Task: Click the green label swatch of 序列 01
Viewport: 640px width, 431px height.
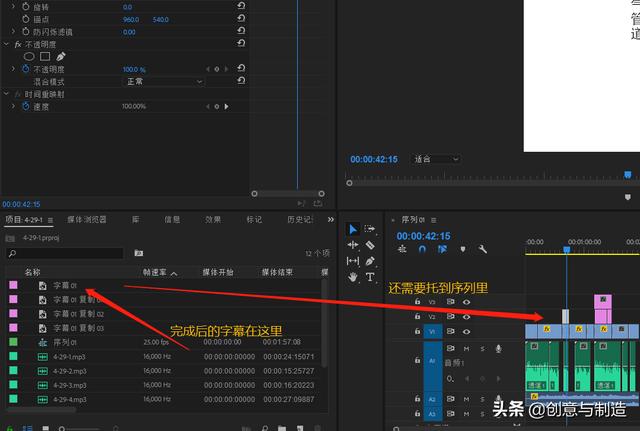Action: coord(13,342)
